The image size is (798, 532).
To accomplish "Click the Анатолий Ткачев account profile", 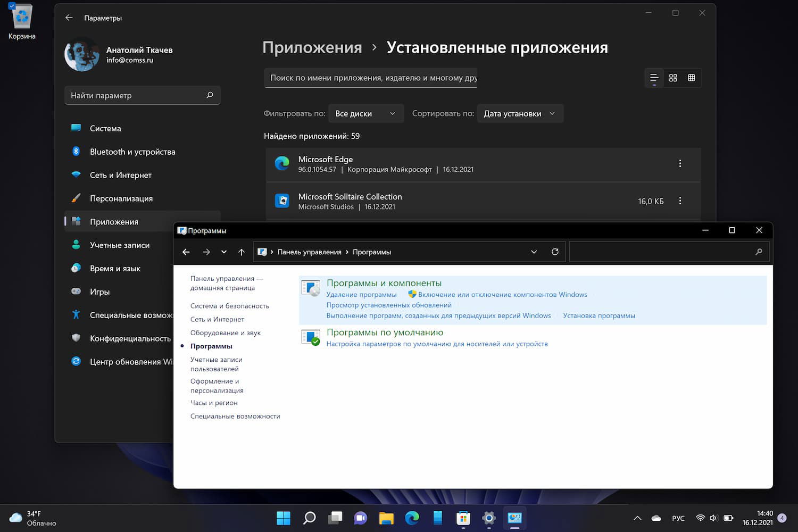I will 119,54.
